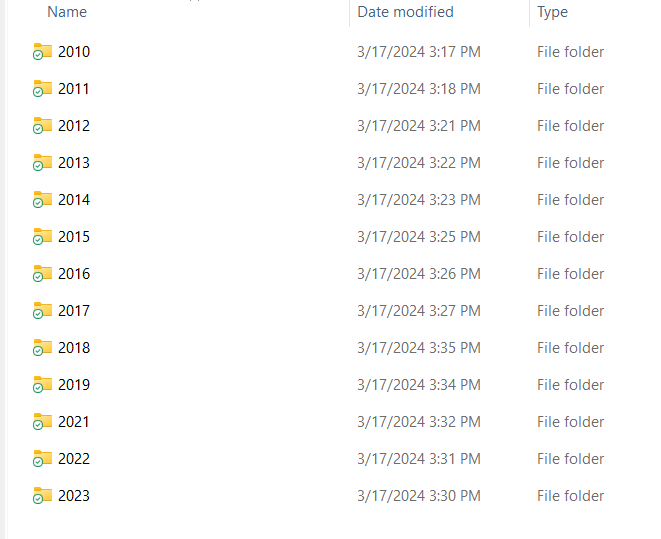
Task: Select the 2023 folder icon
Action: (42, 496)
